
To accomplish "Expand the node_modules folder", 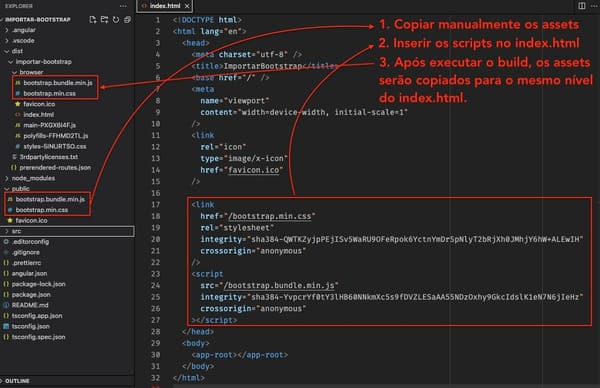I will [33, 178].
